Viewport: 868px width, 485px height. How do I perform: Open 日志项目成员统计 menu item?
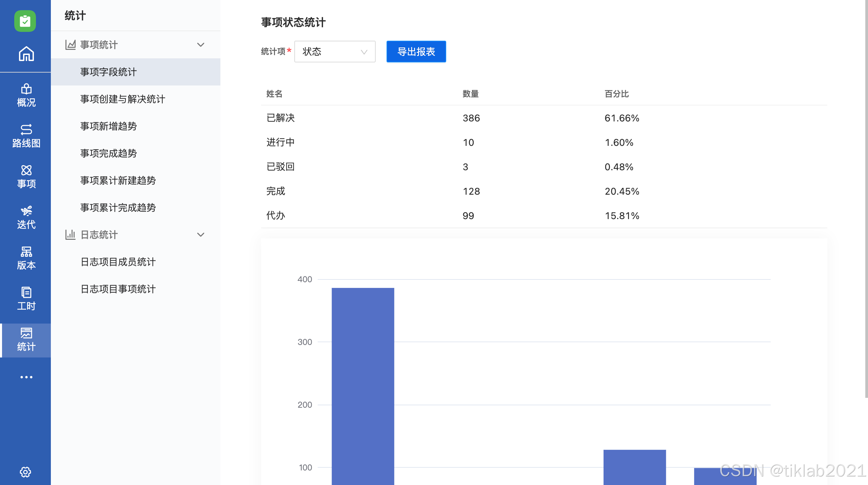[x=118, y=262]
